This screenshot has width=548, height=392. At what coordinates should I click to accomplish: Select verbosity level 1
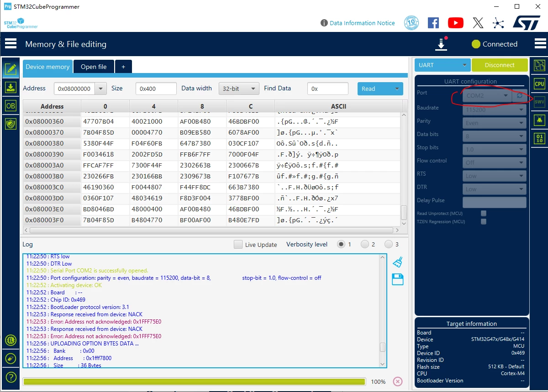pyautogui.click(x=341, y=244)
